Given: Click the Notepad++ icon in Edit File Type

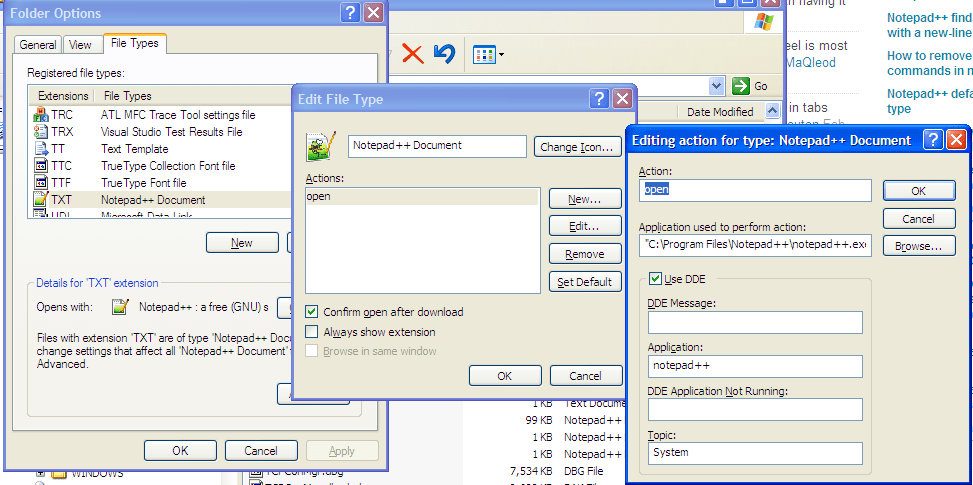Looking at the screenshot, I should click(321, 146).
